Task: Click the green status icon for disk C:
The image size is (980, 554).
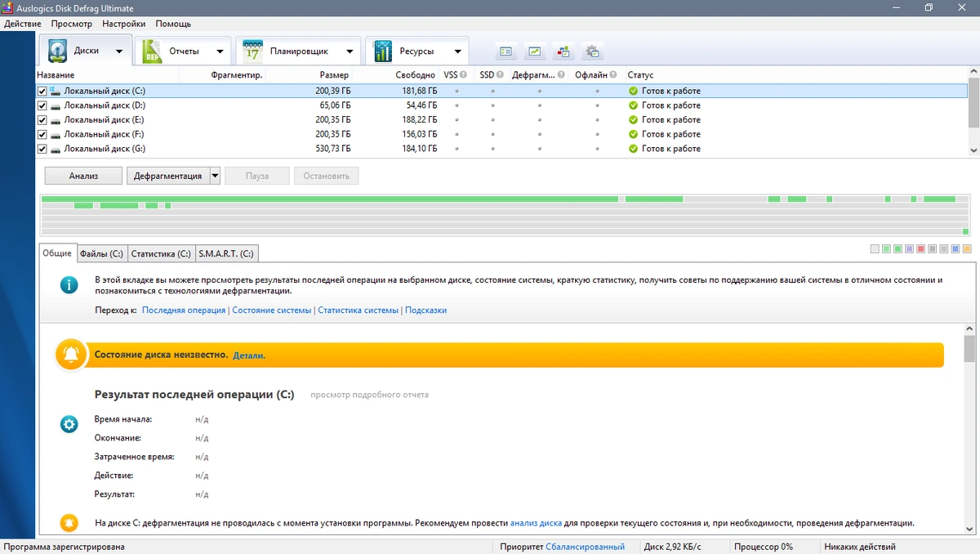Action: pyautogui.click(x=633, y=92)
